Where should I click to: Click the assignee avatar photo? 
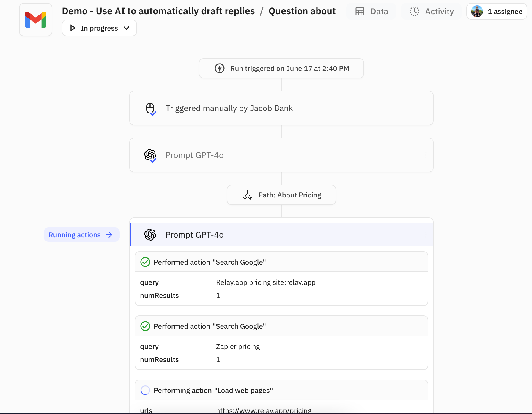click(x=477, y=11)
